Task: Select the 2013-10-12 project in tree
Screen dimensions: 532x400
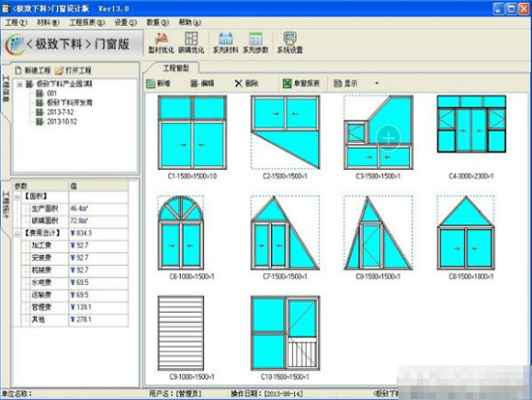Action: click(x=61, y=122)
